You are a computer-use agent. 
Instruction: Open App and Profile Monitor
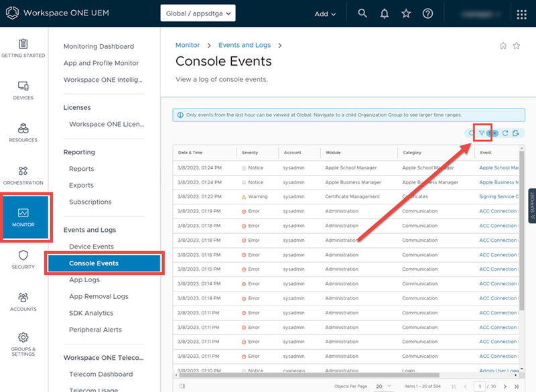pos(101,63)
